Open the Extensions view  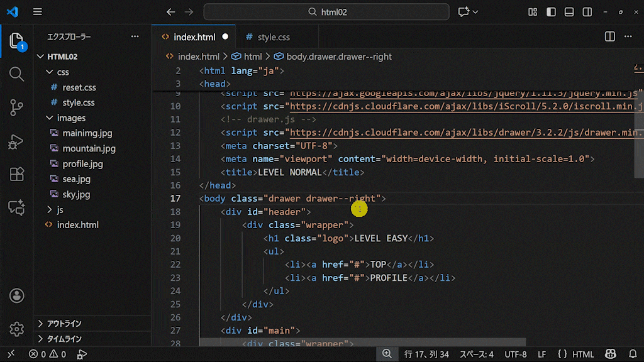tap(16, 174)
